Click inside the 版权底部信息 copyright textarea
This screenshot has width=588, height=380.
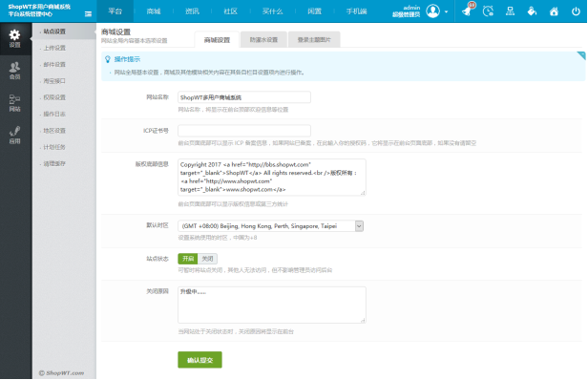click(272, 177)
